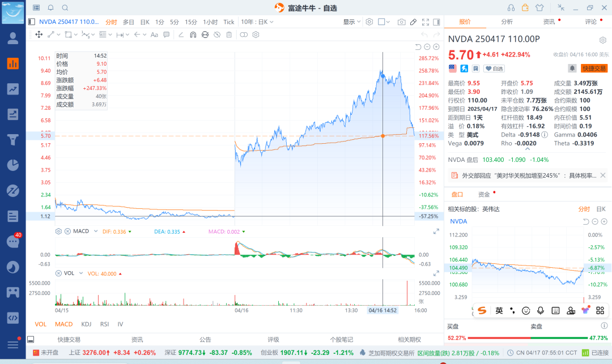This screenshot has width=612, height=364.
Task: Open the 相关期权 bottom link
Action: coord(409,340)
